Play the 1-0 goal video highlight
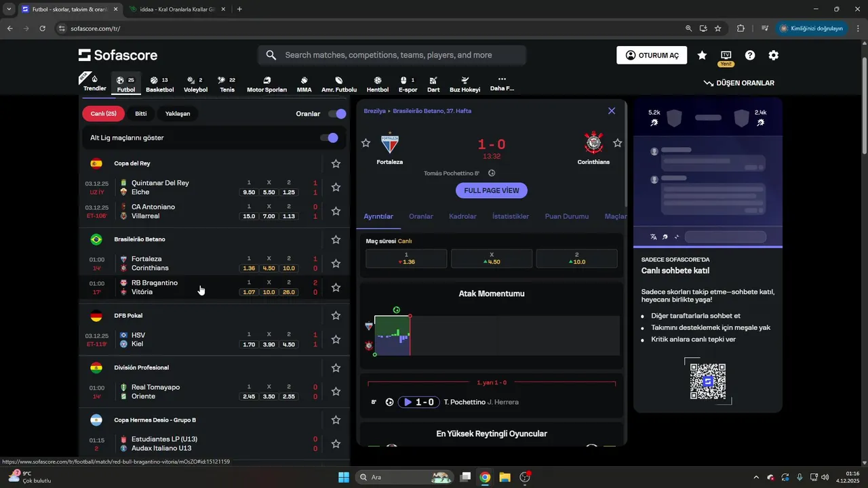The width and height of the screenshot is (868, 488). [418, 402]
